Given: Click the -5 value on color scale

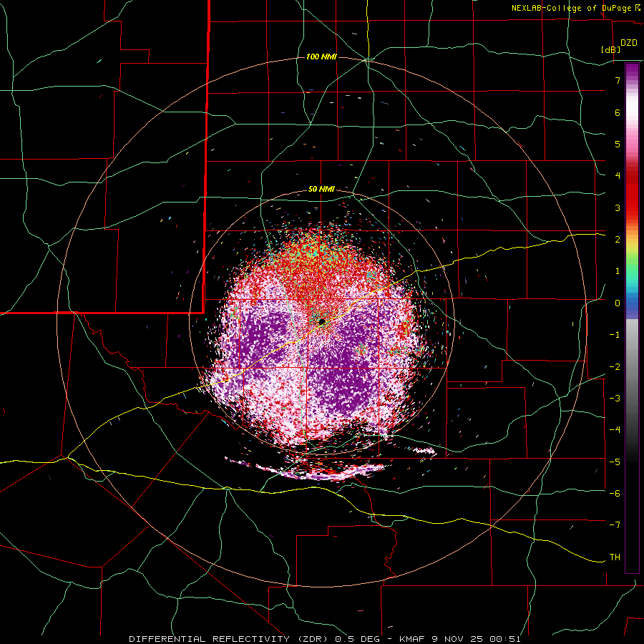Looking at the screenshot, I should [x=615, y=462].
